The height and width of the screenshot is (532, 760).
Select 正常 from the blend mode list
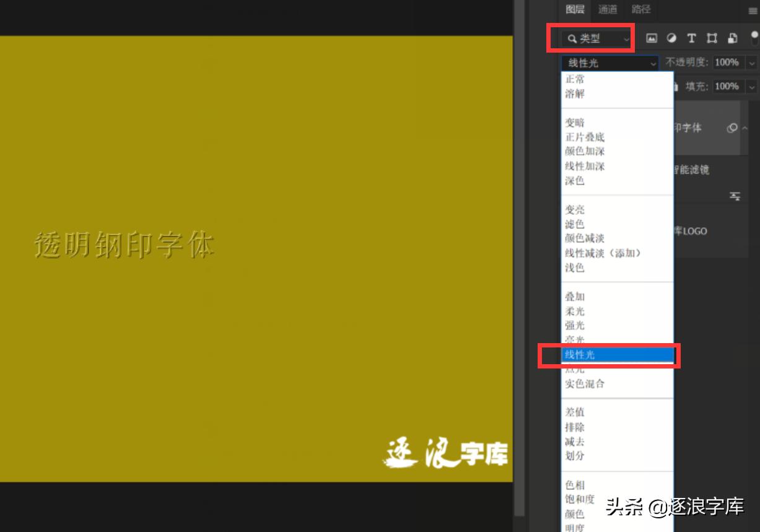point(576,79)
